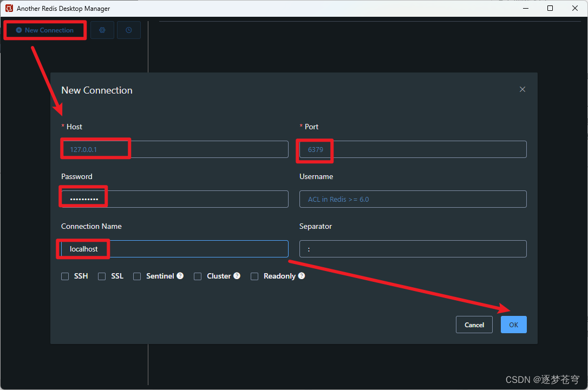Click the Host label text
588x390 pixels.
click(x=74, y=127)
